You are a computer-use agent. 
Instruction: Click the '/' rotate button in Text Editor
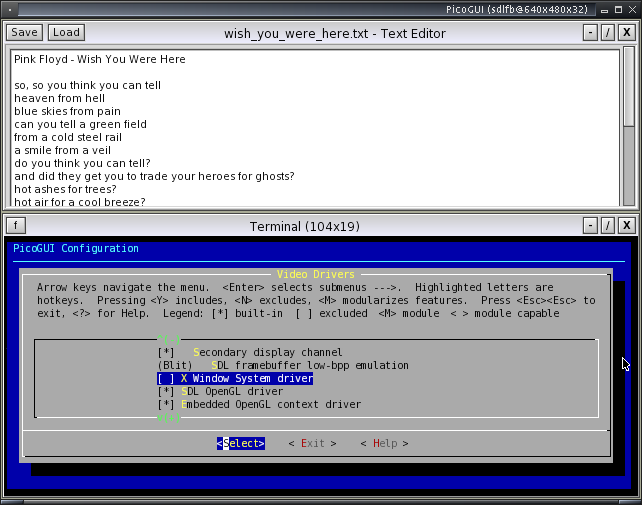608,32
